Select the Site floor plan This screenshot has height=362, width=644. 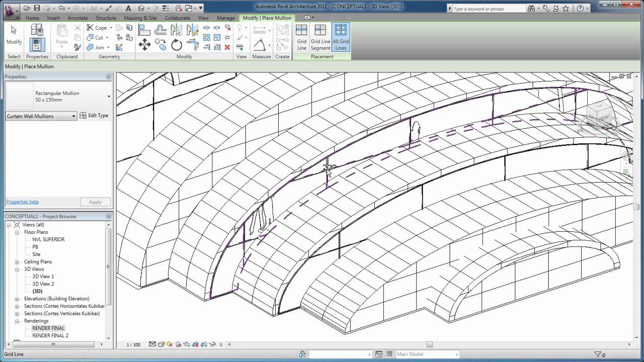36,254
